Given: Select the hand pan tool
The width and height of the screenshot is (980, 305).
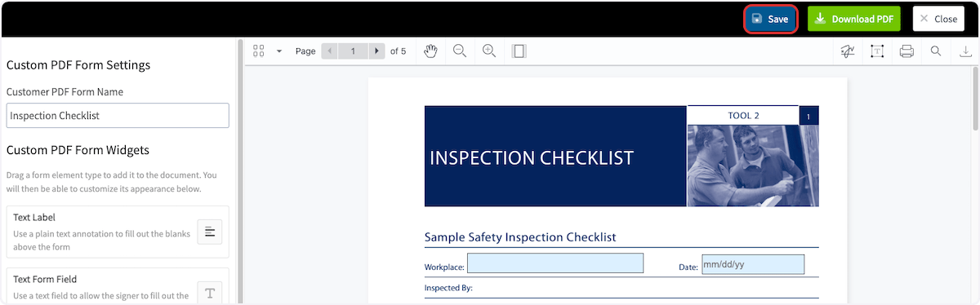Looking at the screenshot, I should click(431, 51).
